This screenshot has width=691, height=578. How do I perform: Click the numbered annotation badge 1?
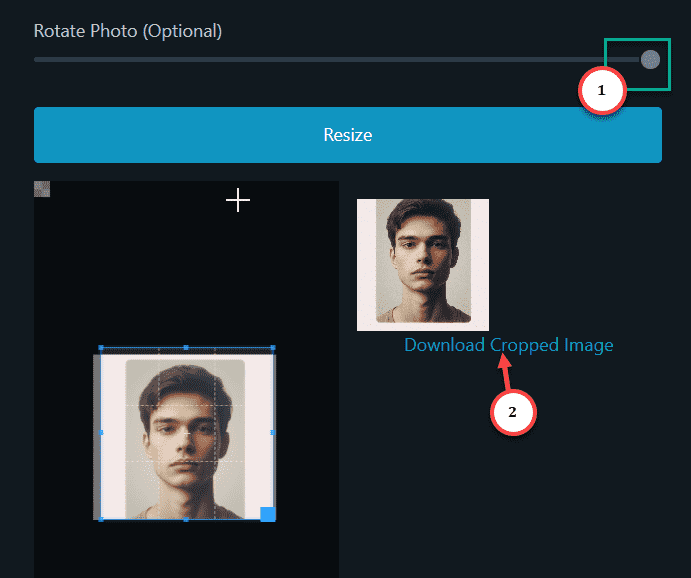coord(602,90)
